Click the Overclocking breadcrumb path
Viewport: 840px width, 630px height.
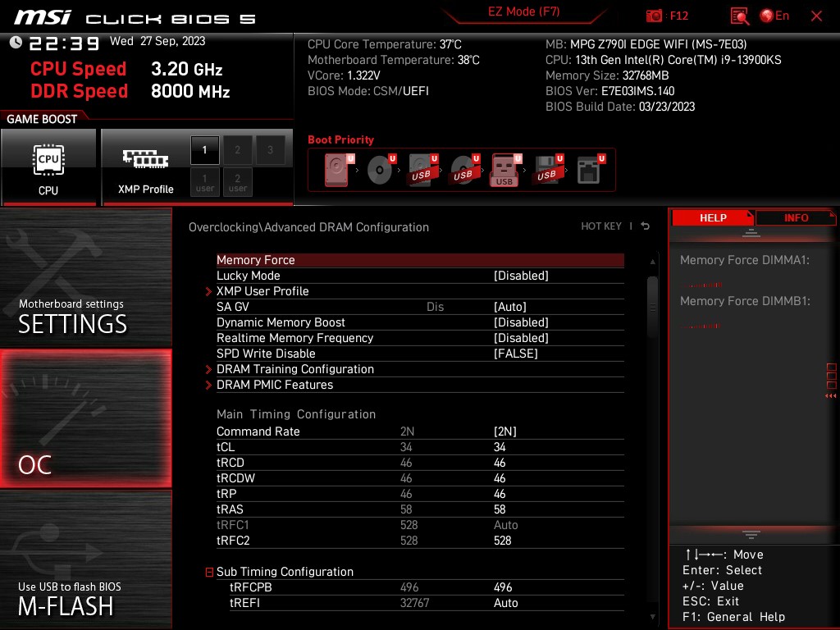(308, 227)
